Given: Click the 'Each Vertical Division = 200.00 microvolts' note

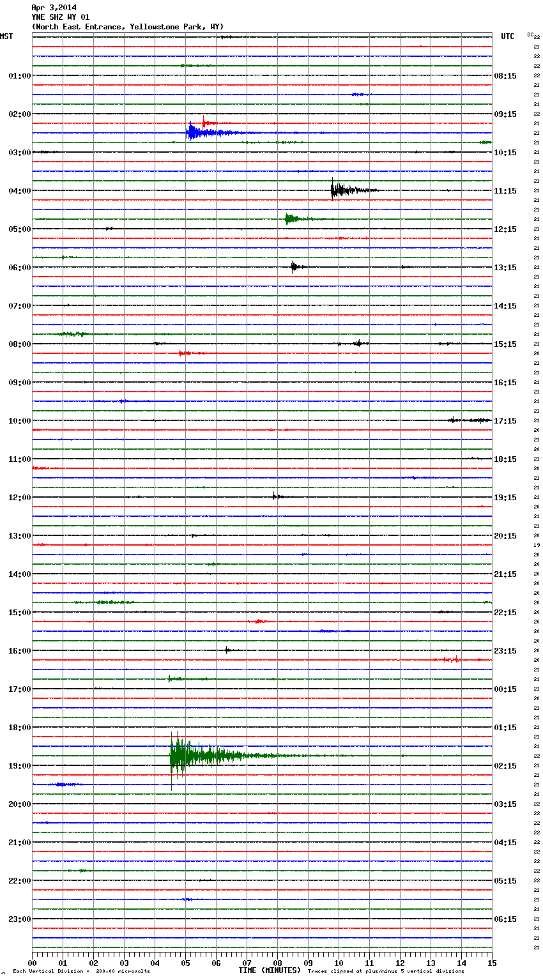Looking at the screenshot, I should (x=81, y=972).
